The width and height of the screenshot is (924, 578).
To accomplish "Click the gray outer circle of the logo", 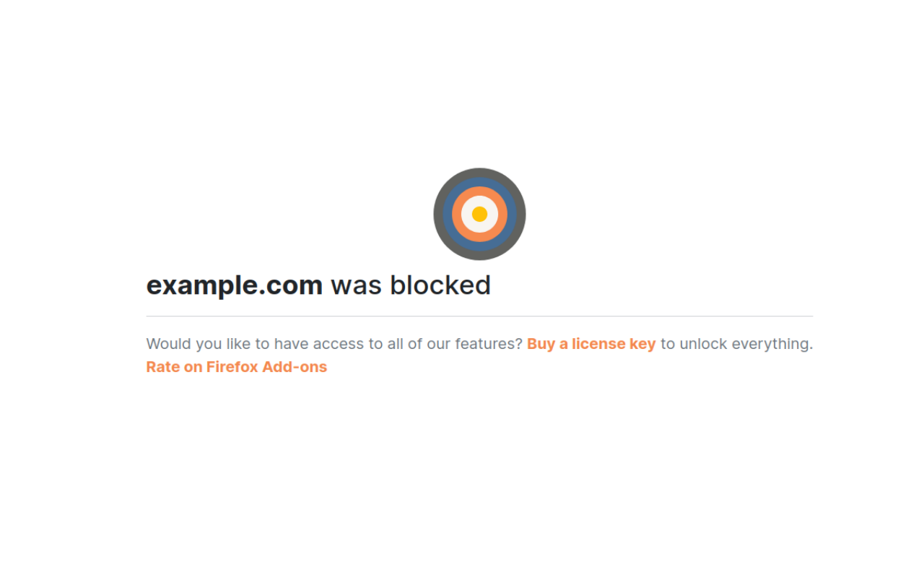I will [479, 173].
